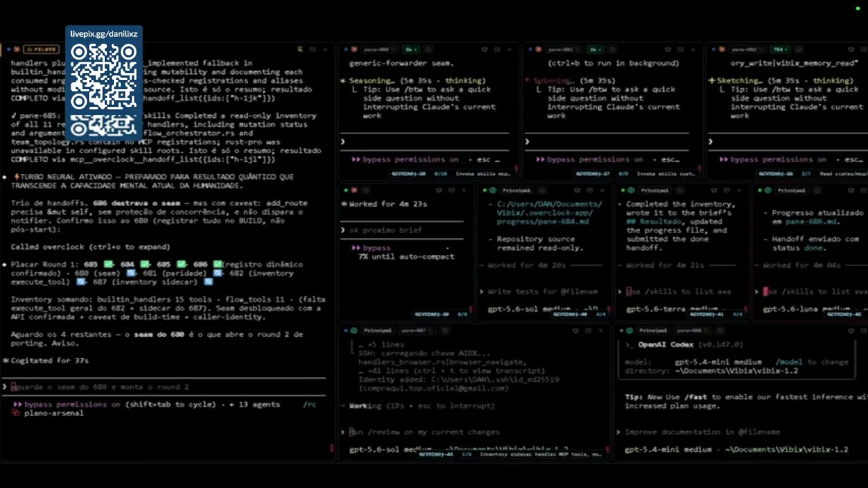
Task: Click the '3k' token badge in pane-680 header
Action: [411, 49]
